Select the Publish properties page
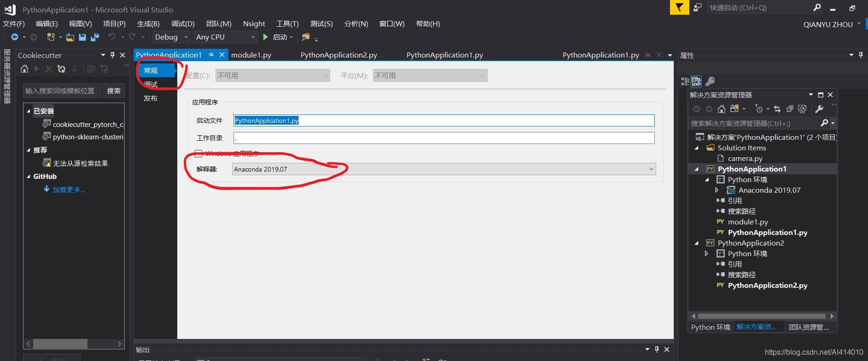 tap(151, 98)
